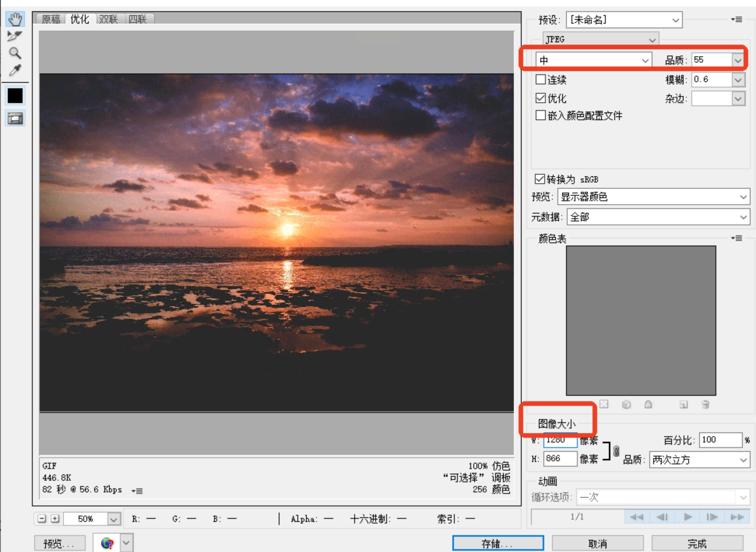Screen dimensions: 756x552
Task: Enable the 连续 progressive checkbox
Action: coord(540,79)
